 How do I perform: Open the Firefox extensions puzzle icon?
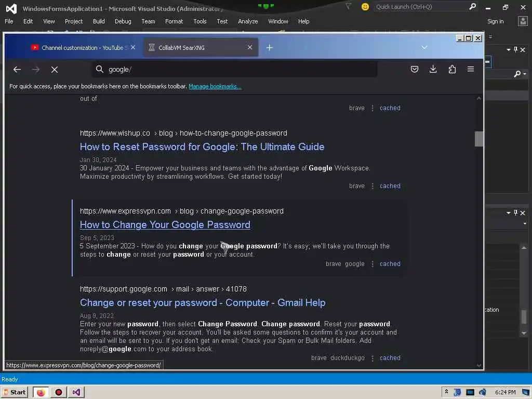coord(452,69)
